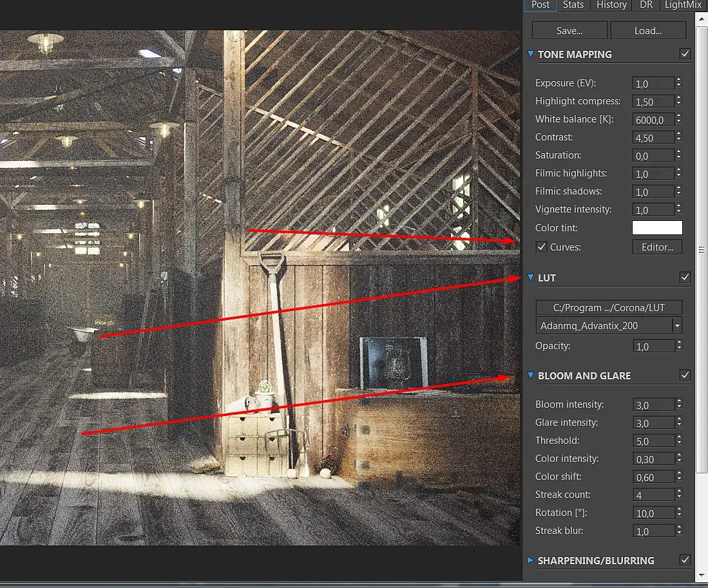This screenshot has width=708, height=588.
Task: Click the Rotation value field
Action: click(653, 513)
